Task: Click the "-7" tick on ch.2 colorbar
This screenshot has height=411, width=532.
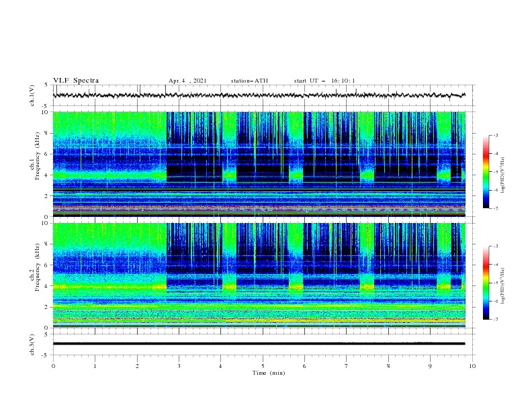Action: click(x=496, y=320)
